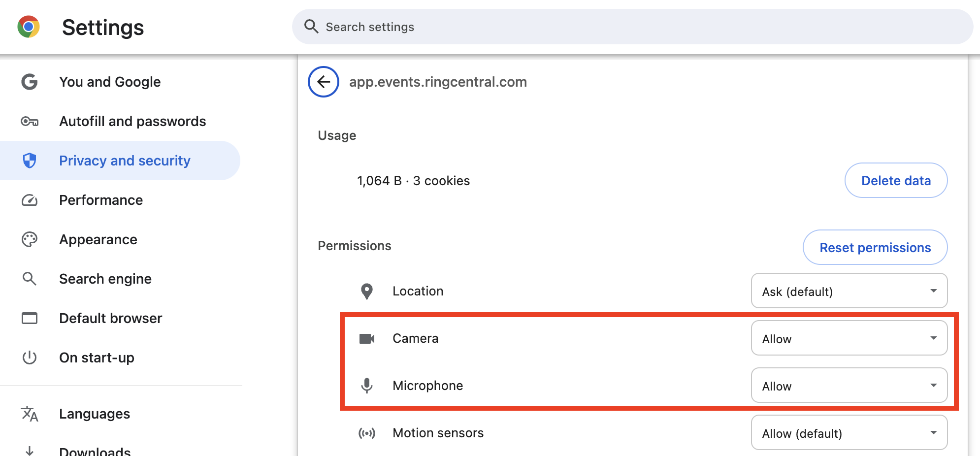Open the Location permission dropdown
The height and width of the screenshot is (456, 980).
[x=849, y=291]
